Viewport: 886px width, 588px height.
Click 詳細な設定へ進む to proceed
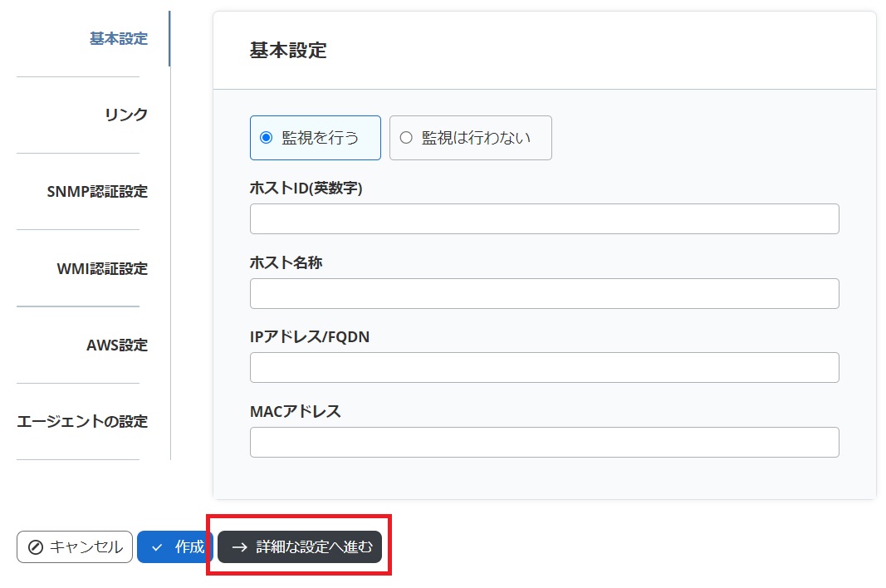click(x=299, y=547)
